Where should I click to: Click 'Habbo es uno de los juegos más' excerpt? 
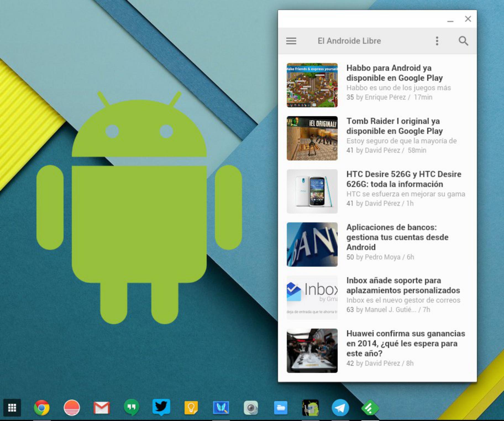point(398,88)
